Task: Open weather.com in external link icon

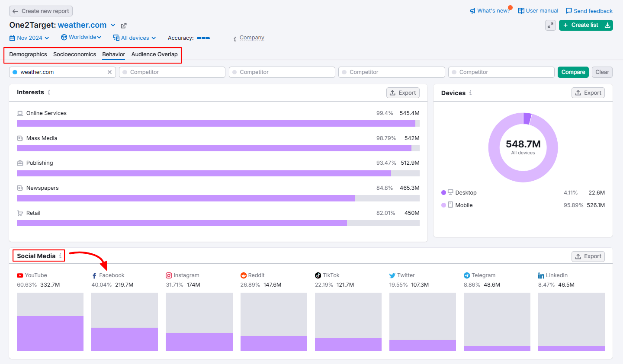Action: [x=124, y=26]
